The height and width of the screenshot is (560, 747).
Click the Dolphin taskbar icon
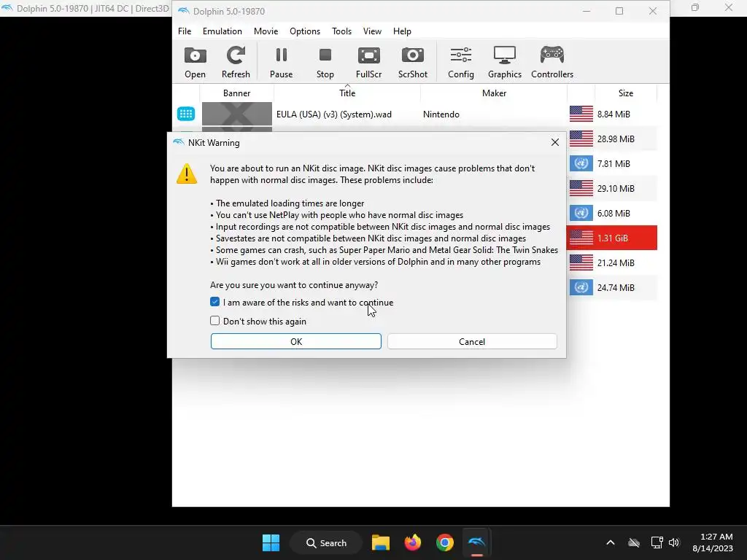pyautogui.click(x=476, y=542)
